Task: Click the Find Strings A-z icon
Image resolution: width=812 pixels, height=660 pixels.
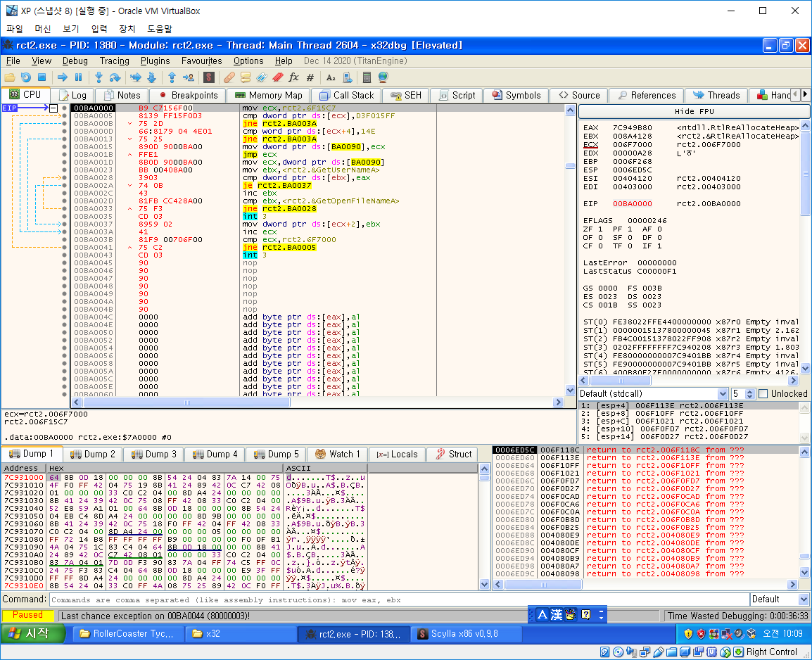Action: pyautogui.click(x=331, y=77)
